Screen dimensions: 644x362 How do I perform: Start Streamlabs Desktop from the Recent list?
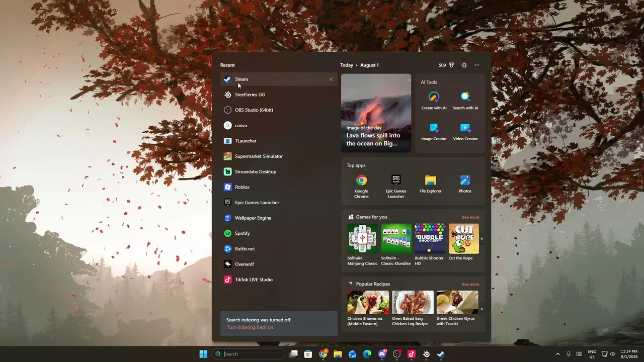pyautogui.click(x=279, y=172)
